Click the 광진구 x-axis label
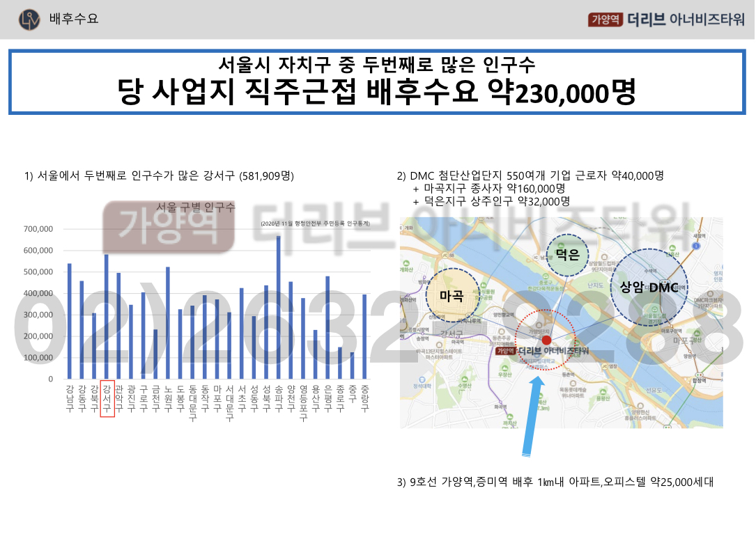The height and width of the screenshot is (534, 756). (x=131, y=398)
